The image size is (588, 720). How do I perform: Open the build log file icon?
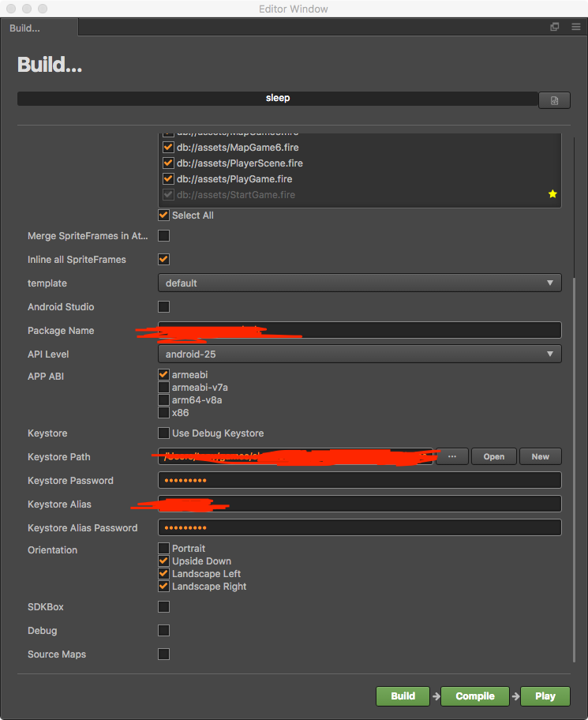point(554,100)
